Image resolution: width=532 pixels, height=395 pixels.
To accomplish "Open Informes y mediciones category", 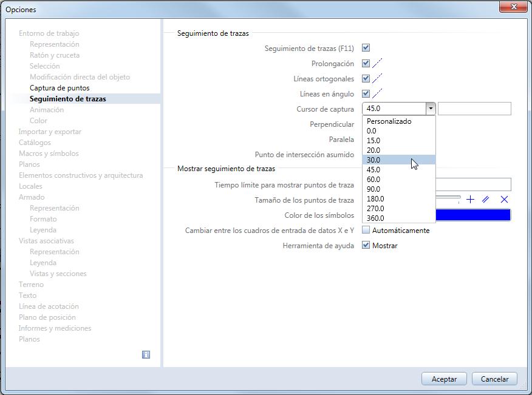I will click(55, 328).
